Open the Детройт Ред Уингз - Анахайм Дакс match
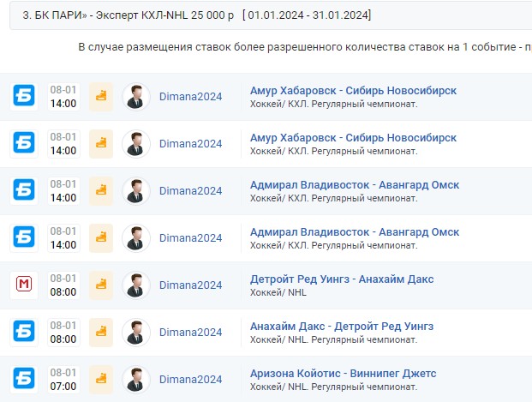The image size is (532, 402). 342,279
